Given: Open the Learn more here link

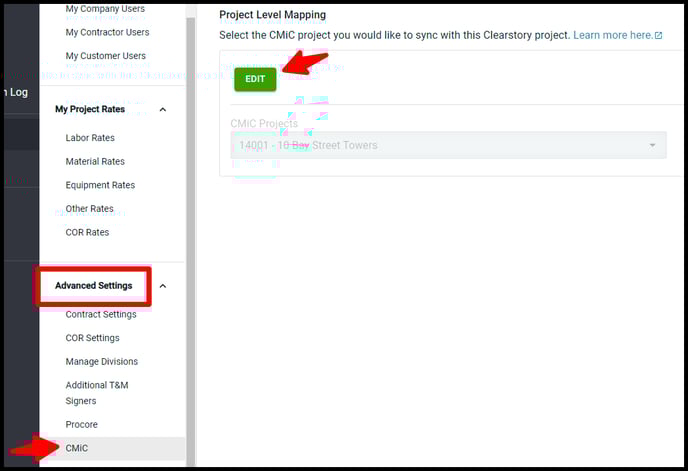Looking at the screenshot, I should (x=612, y=35).
